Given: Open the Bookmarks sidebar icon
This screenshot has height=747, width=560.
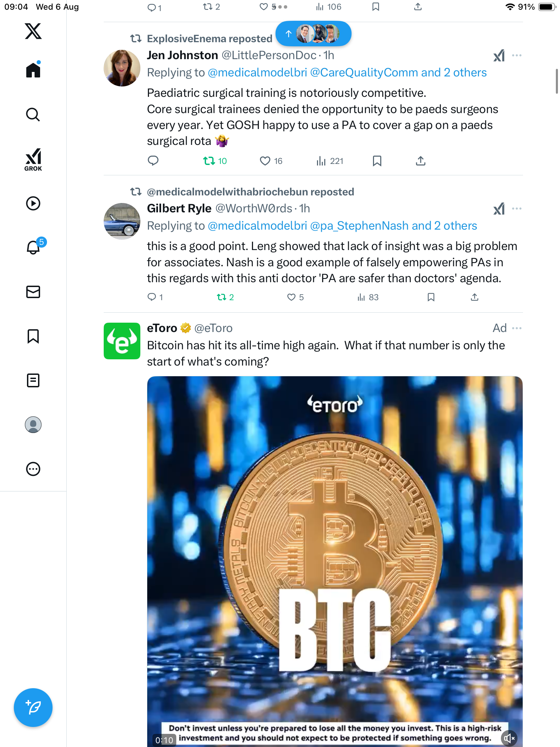Looking at the screenshot, I should point(33,336).
